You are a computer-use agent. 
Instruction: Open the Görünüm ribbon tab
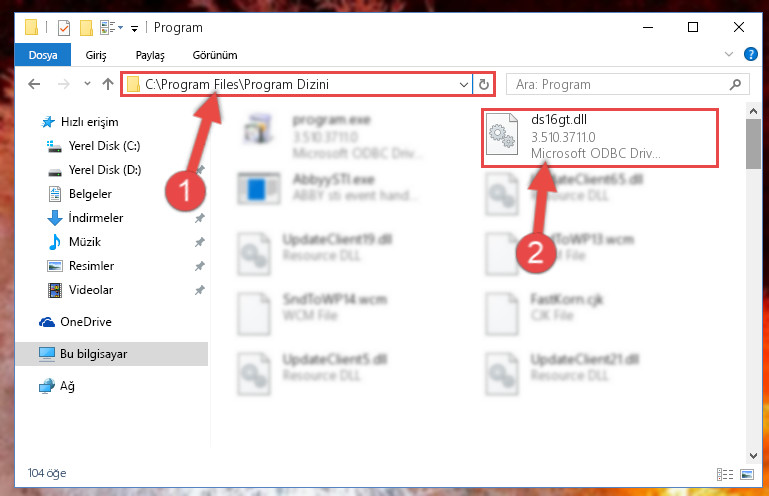[215, 55]
